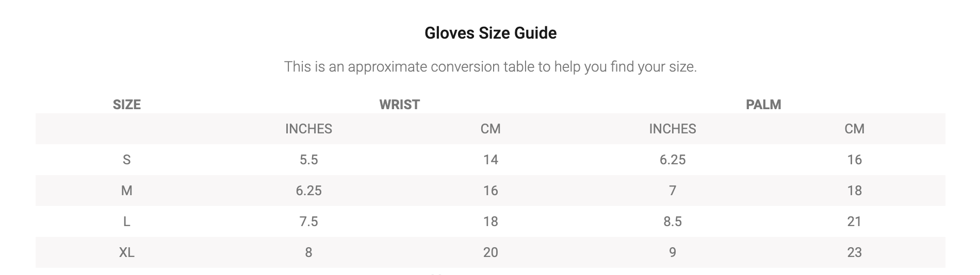This screenshot has width=980, height=275.
Task: Select the XL size row label
Action: (x=126, y=252)
